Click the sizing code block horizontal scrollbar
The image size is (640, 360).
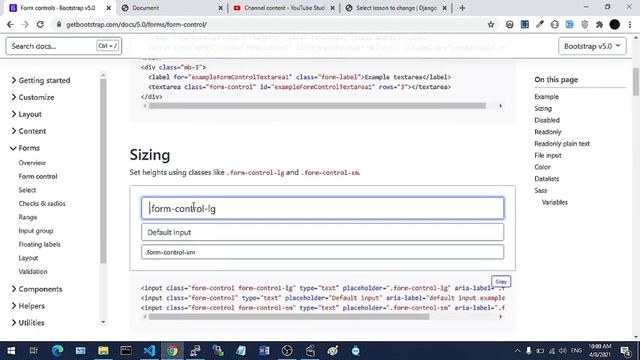pyautogui.click(x=289, y=317)
